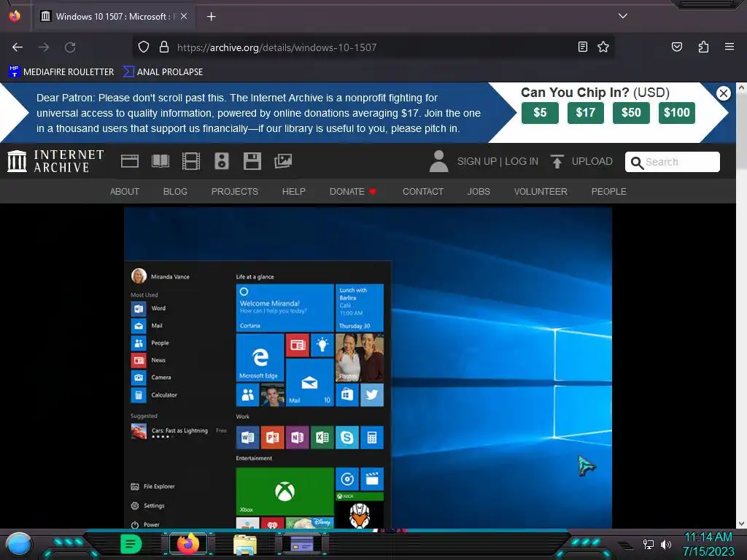This screenshot has width=747, height=560.
Task: Open the PEOPLE menu item
Action: pos(608,192)
